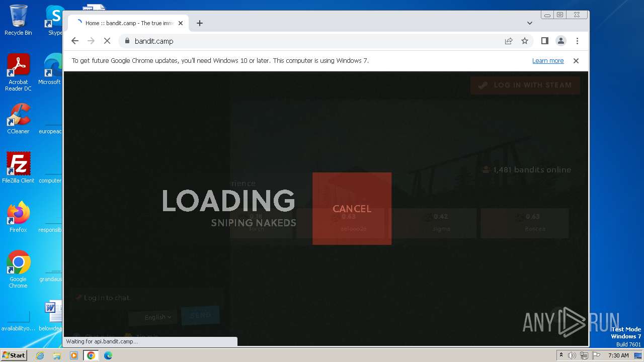Open Internet Explorer in taskbar

pos(40,355)
